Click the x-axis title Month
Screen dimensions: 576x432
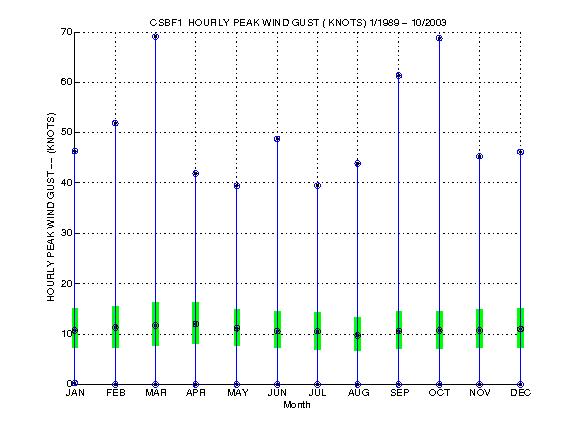[x=297, y=405]
